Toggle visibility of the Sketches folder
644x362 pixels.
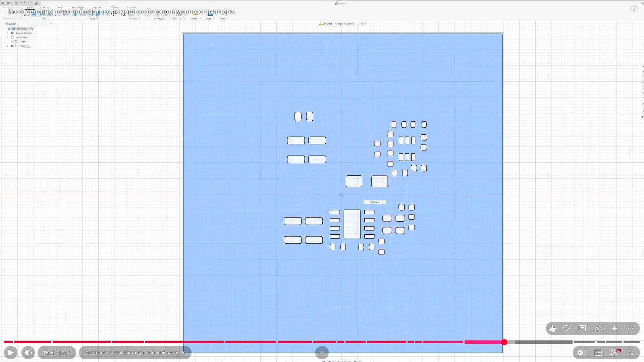(12, 46)
